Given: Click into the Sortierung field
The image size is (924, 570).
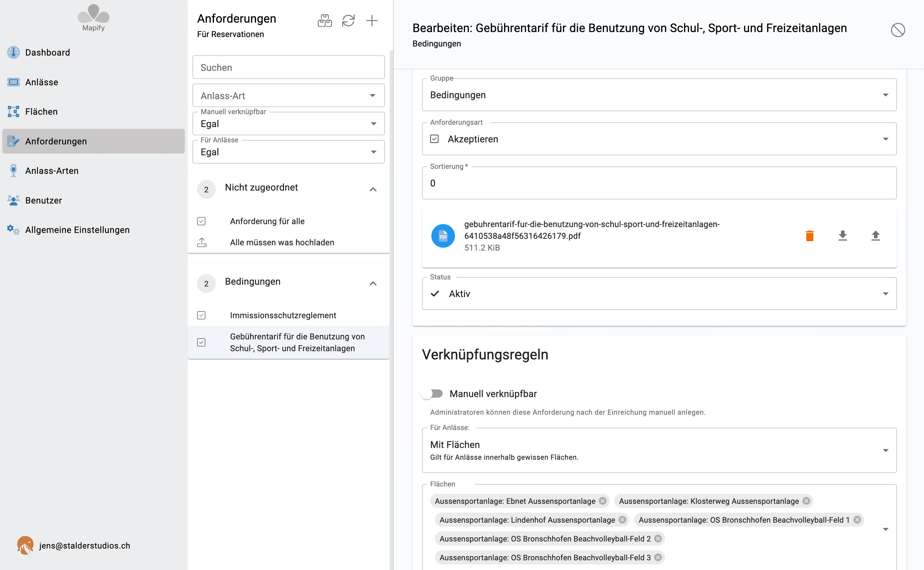Looking at the screenshot, I should pyautogui.click(x=659, y=183).
